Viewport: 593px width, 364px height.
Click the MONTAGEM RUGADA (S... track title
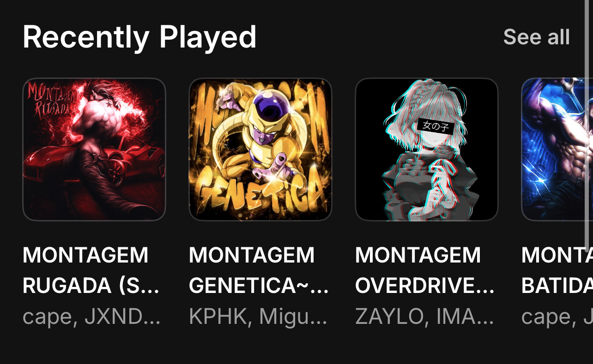click(x=91, y=270)
